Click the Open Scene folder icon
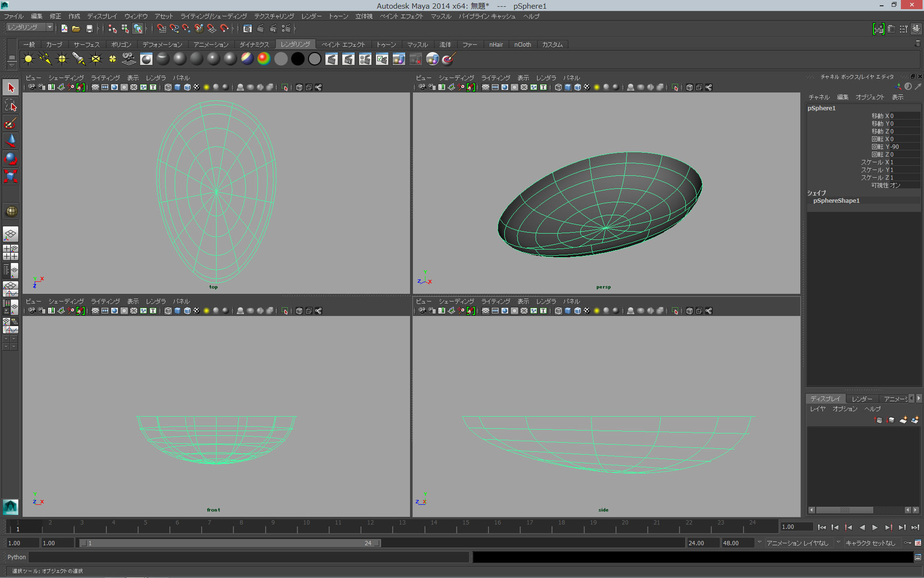924x578 pixels. [x=76, y=29]
